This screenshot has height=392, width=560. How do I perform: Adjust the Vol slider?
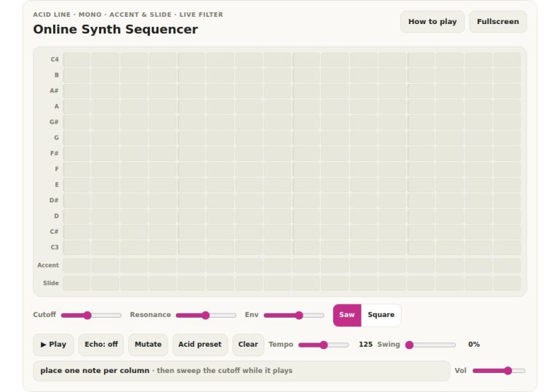499,371
